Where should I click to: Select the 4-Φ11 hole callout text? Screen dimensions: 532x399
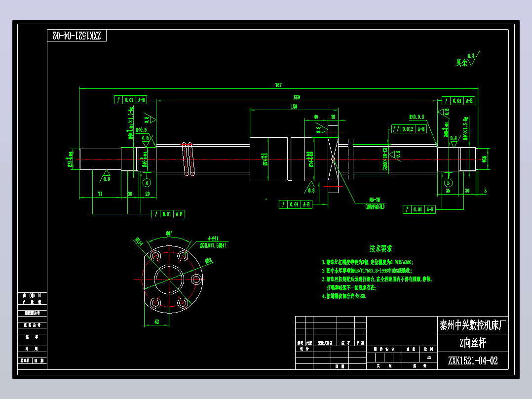click(x=213, y=239)
